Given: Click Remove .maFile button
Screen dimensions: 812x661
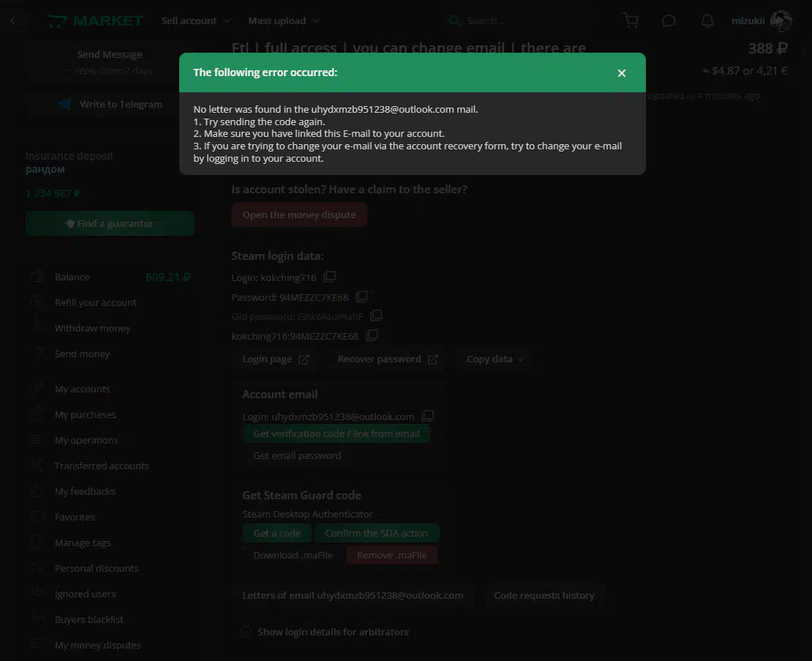Looking at the screenshot, I should 392,555.
